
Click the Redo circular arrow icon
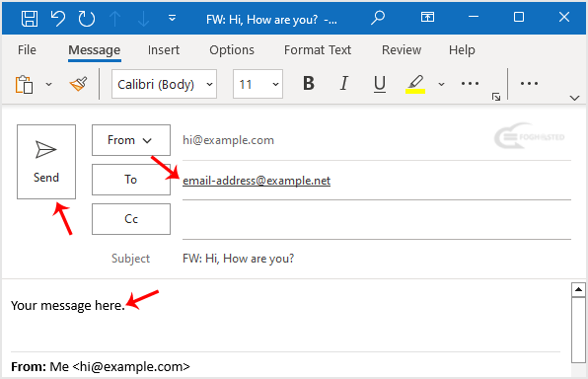(x=86, y=19)
